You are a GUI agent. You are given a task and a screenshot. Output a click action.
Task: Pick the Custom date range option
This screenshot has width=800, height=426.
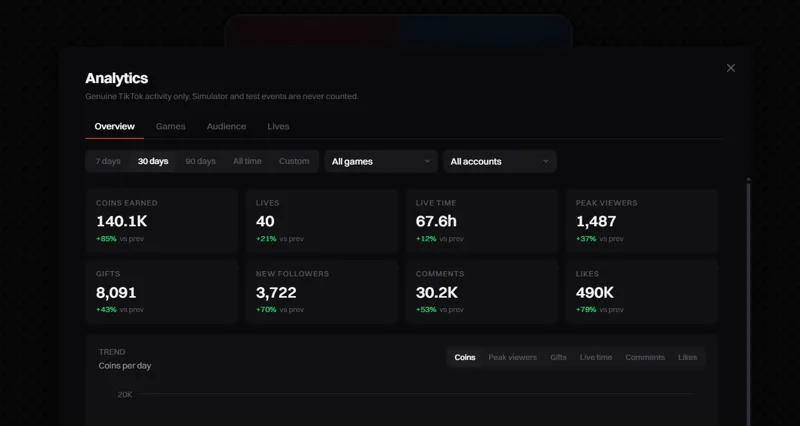294,161
